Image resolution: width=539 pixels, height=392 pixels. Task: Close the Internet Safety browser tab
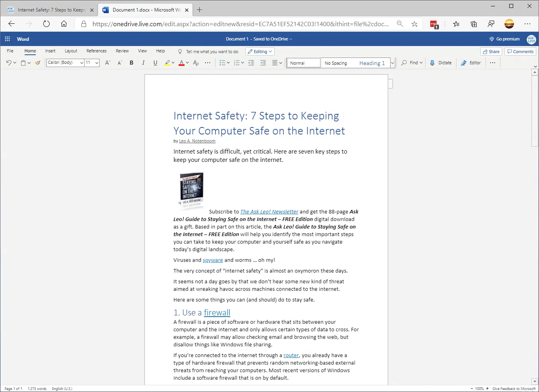coord(92,10)
